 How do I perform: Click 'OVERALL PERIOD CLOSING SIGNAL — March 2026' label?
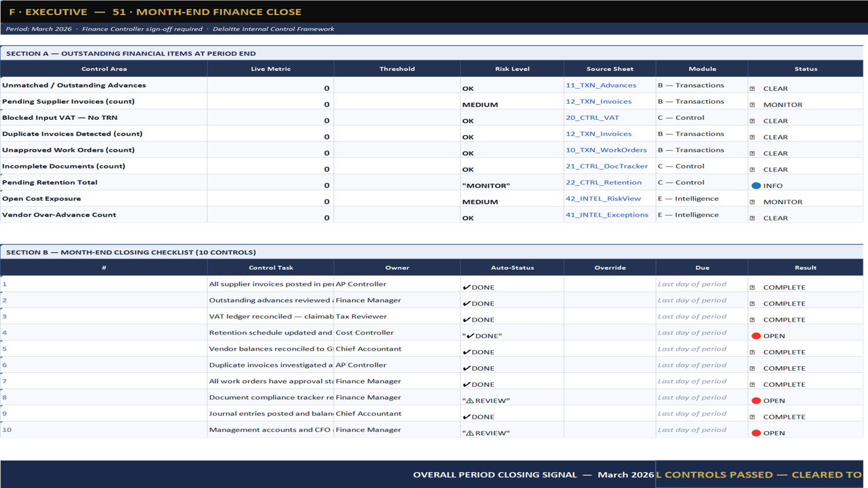[x=533, y=475]
